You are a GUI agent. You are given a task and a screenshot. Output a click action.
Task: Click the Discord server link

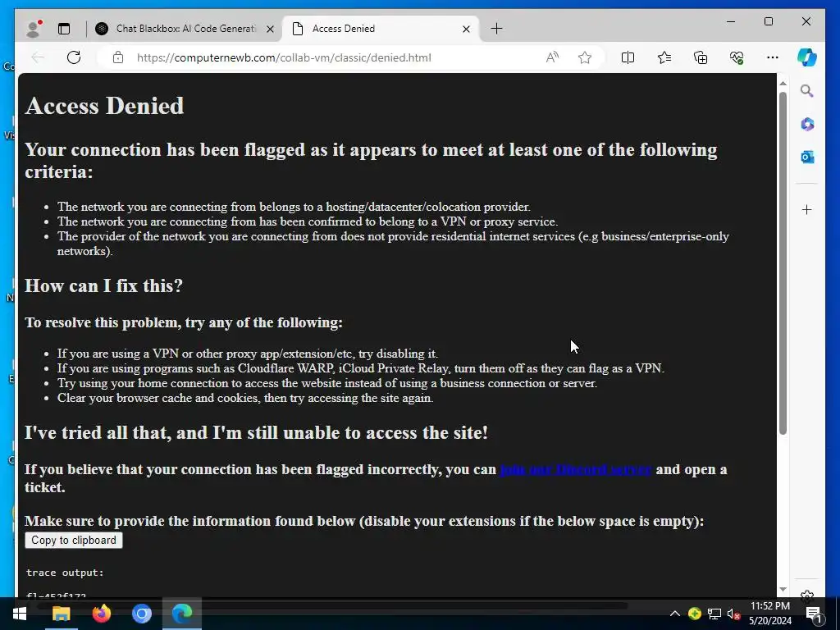click(x=576, y=469)
